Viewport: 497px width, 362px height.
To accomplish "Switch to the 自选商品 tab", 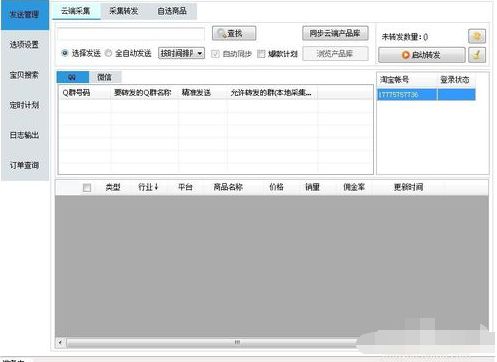I will coord(172,11).
